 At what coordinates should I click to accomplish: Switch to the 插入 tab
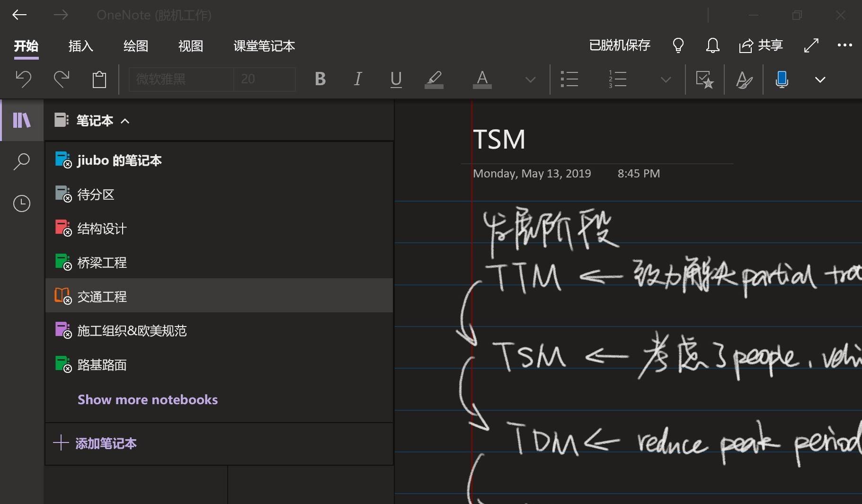tap(81, 46)
